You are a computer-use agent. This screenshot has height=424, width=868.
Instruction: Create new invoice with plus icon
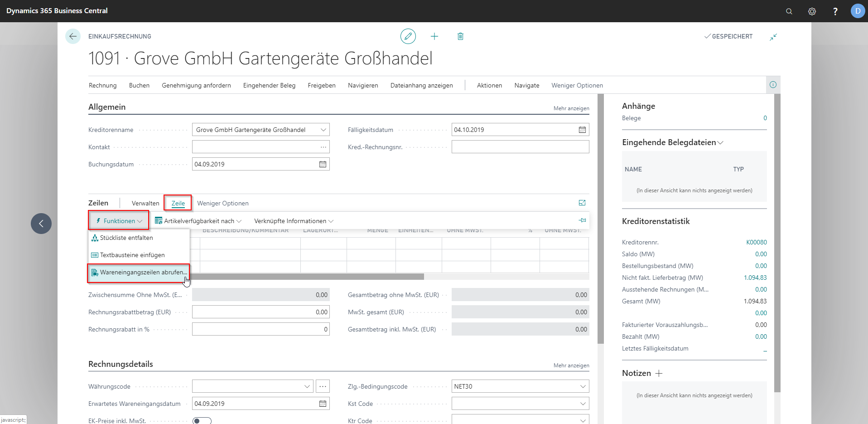434,36
